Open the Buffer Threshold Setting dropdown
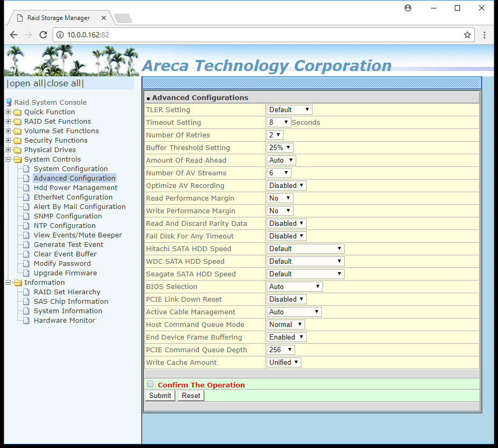Screen dimensions: 498x448 coord(280,148)
